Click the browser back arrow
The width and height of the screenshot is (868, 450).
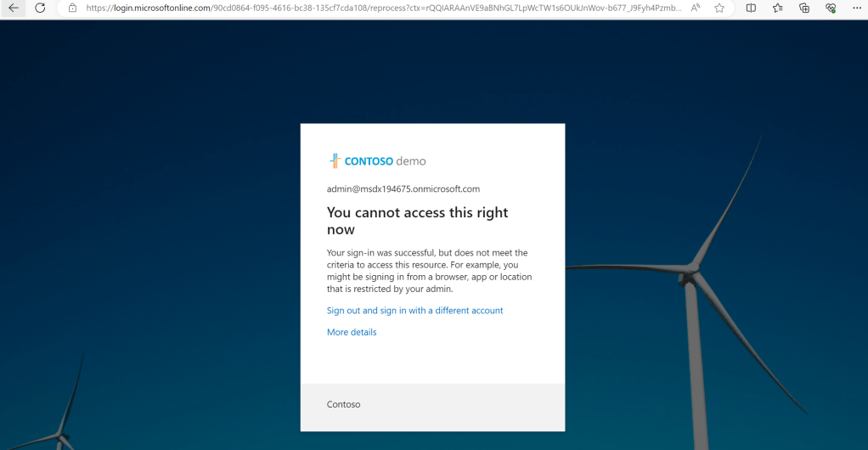14,8
